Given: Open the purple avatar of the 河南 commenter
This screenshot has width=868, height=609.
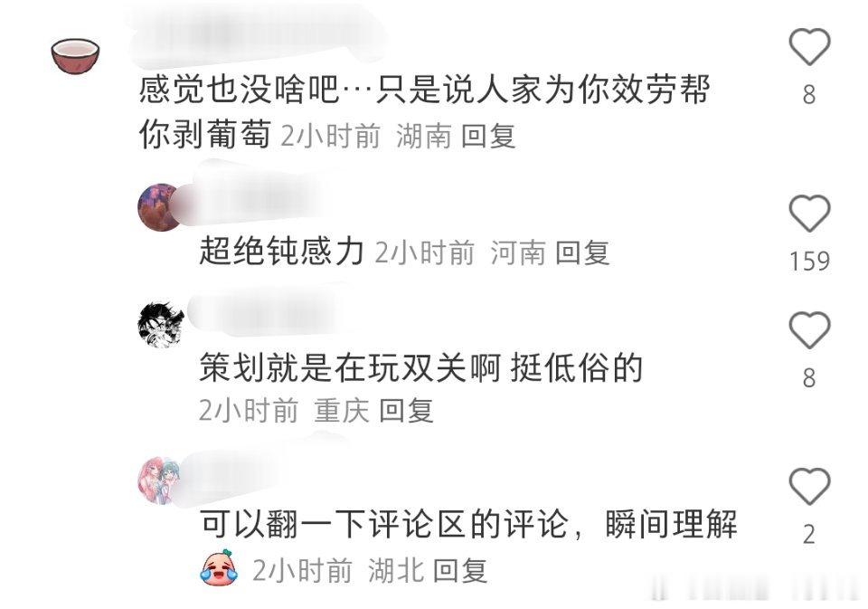Looking at the screenshot, I should tap(159, 207).
